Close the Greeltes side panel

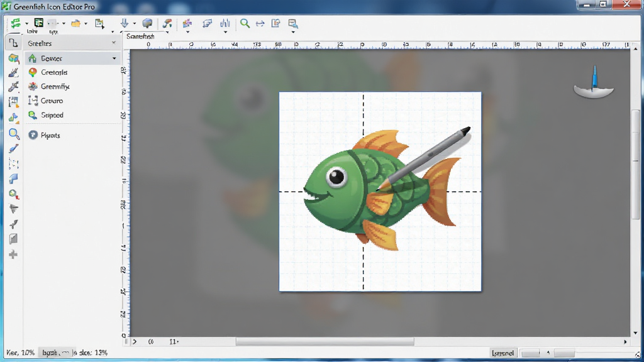114,43
